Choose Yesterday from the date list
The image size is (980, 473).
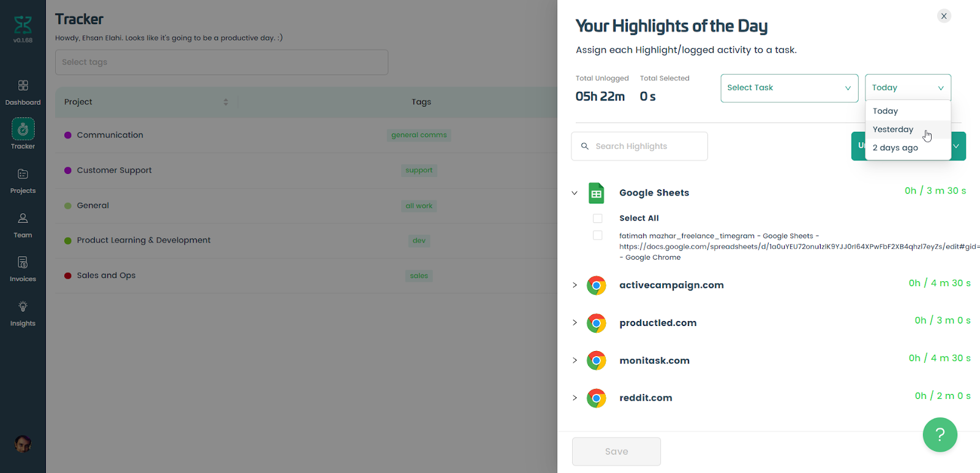click(x=908, y=129)
